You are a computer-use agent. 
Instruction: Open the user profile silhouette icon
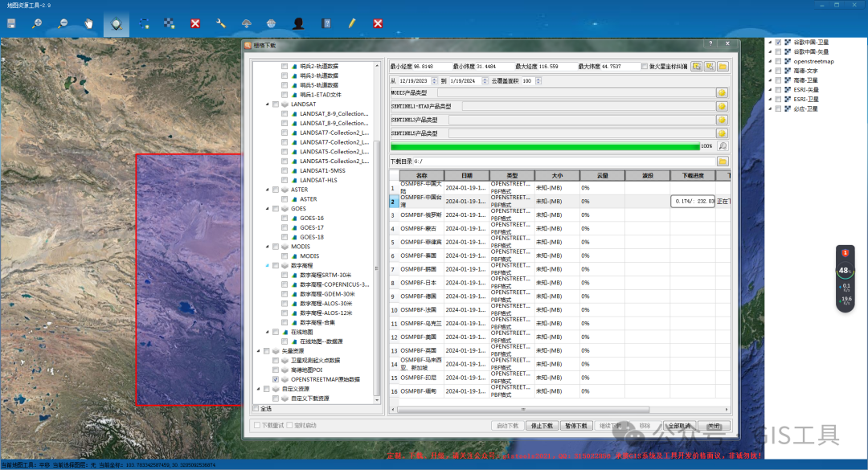[298, 24]
